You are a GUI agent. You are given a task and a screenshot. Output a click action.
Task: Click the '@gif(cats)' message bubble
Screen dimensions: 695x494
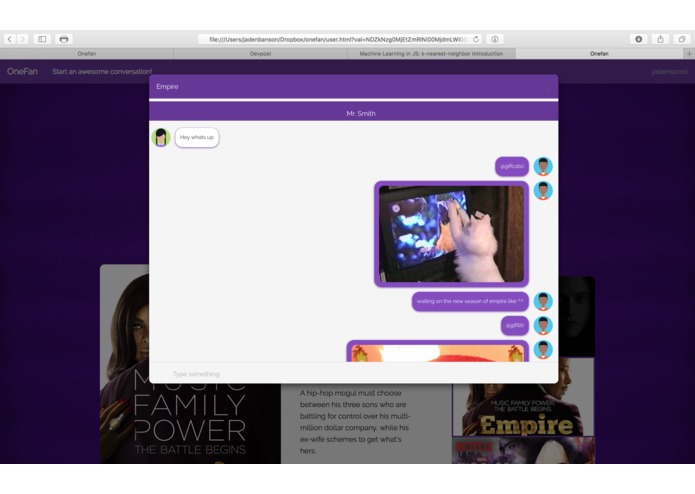[512, 166]
